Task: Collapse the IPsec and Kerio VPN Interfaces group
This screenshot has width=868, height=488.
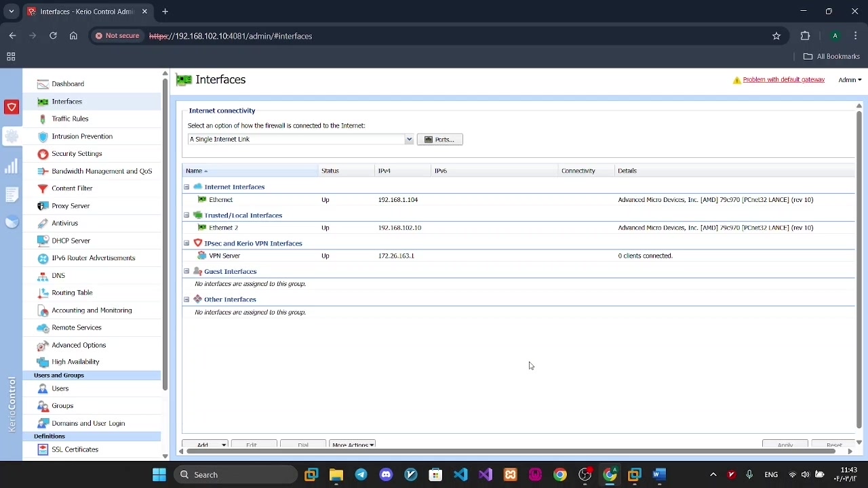Action: tap(186, 243)
